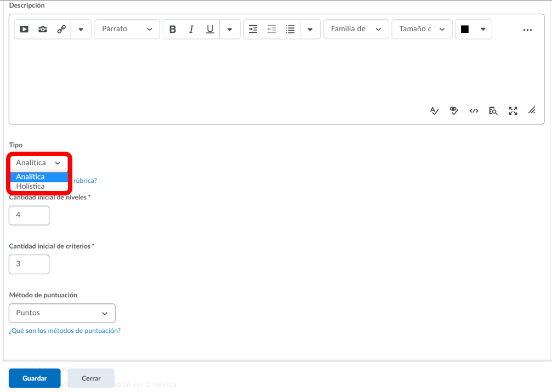The width and height of the screenshot is (552, 392).
Task: Click the Guardar button
Action: coord(35,378)
